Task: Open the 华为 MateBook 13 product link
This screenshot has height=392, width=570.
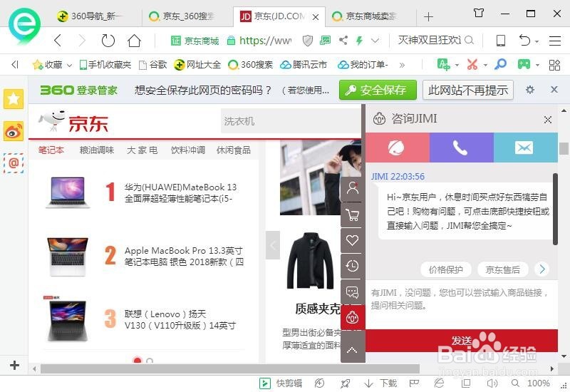Action: (x=181, y=192)
